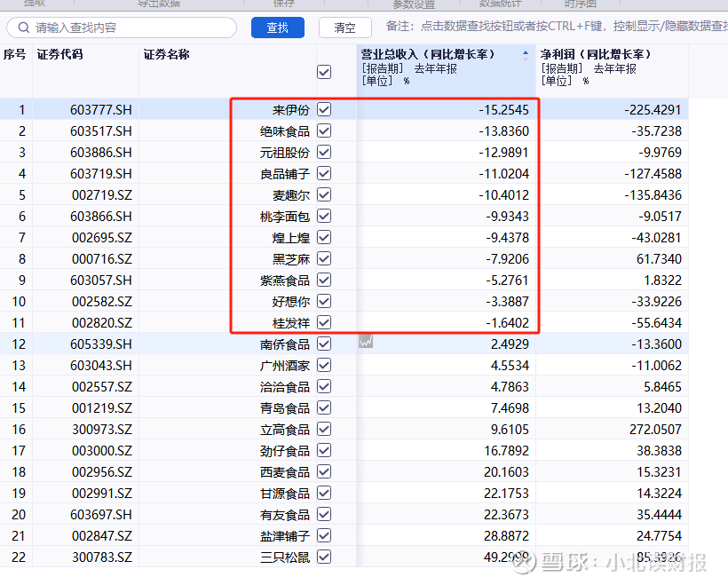This screenshot has width=728, height=585.
Task: Toggle the select-all checkbox in the header
Action: click(x=324, y=72)
